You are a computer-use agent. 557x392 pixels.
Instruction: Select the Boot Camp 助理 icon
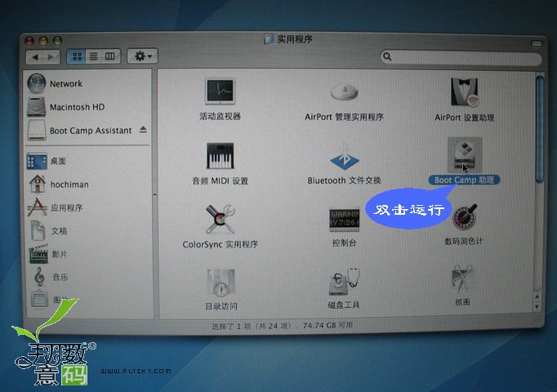click(x=464, y=155)
